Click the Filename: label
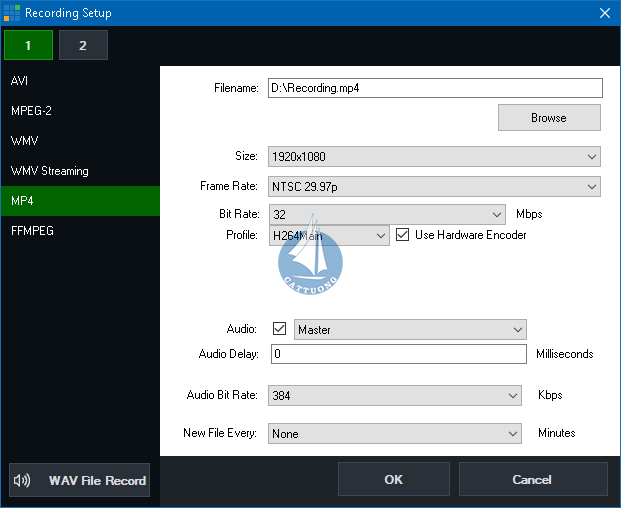621x508 pixels. point(236,88)
